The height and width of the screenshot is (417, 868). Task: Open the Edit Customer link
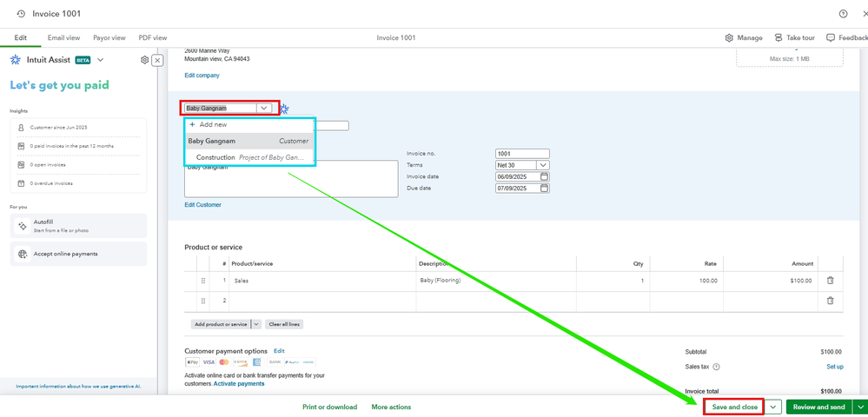click(202, 205)
